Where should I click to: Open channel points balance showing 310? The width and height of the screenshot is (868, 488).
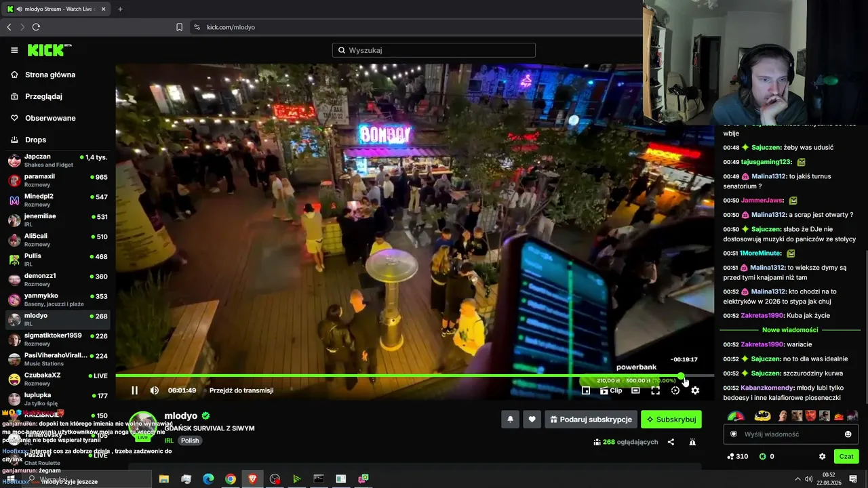737,457
